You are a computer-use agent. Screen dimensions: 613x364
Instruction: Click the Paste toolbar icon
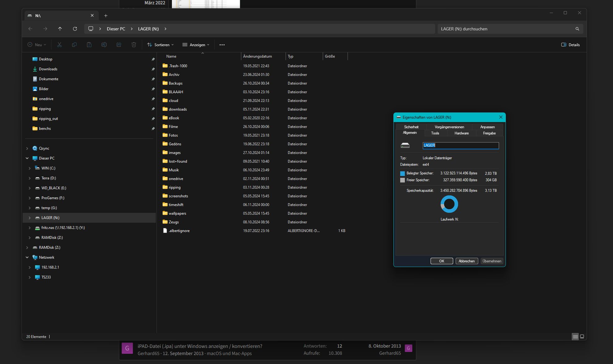click(x=89, y=45)
